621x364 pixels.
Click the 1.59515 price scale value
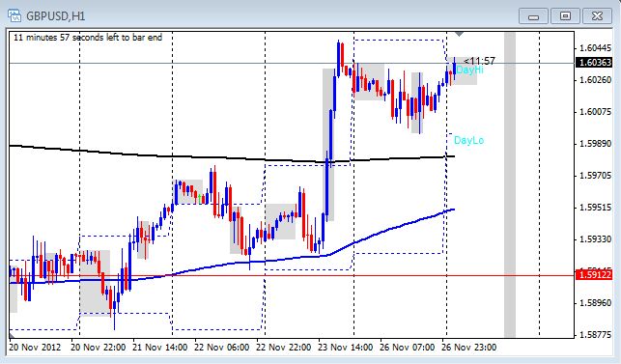pos(595,208)
